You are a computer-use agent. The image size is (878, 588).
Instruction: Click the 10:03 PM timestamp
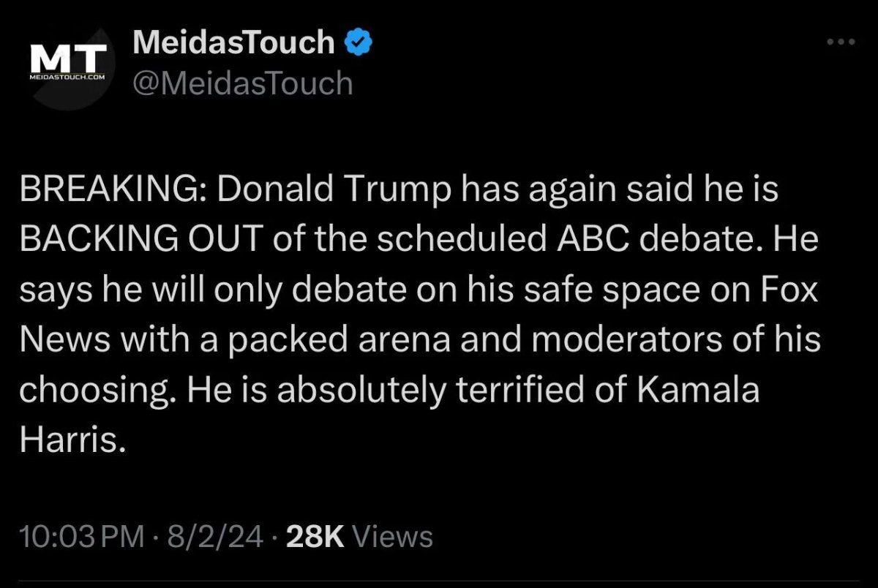point(82,538)
